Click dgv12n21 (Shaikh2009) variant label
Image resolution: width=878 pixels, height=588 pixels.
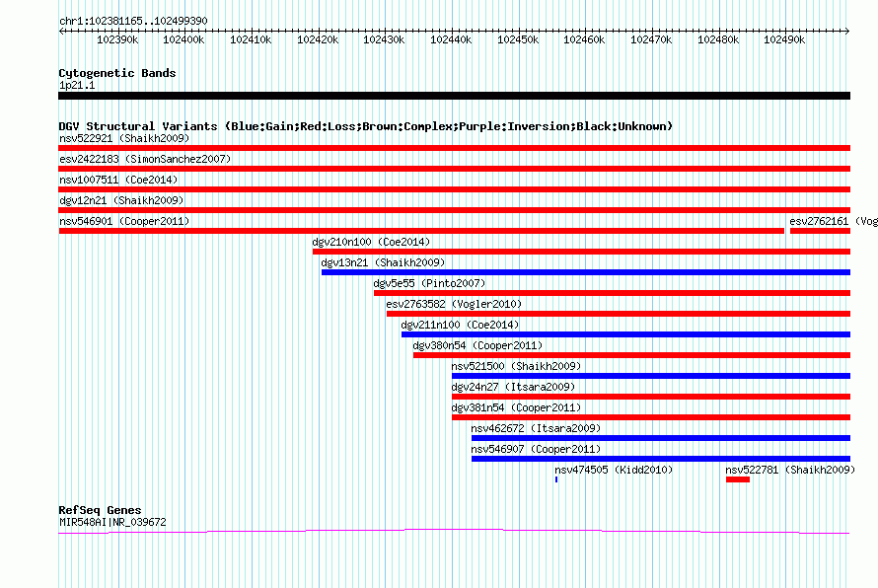click(121, 200)
